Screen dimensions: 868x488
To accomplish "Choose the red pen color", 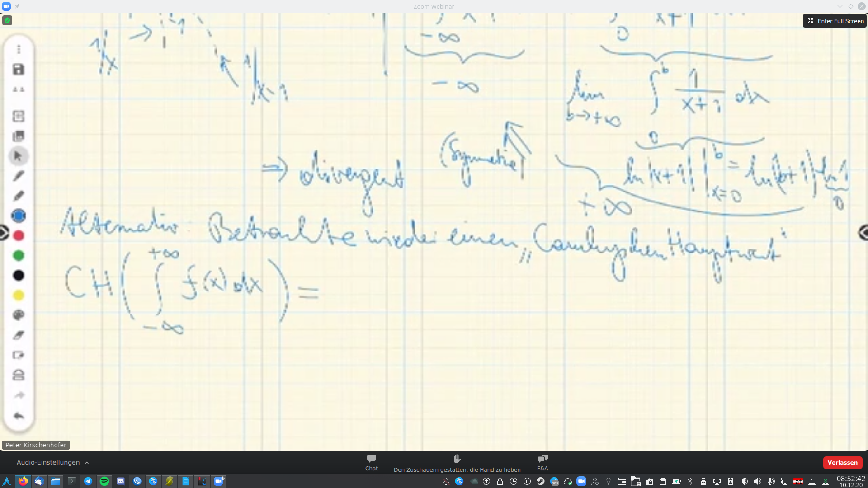I will point(19,236).
